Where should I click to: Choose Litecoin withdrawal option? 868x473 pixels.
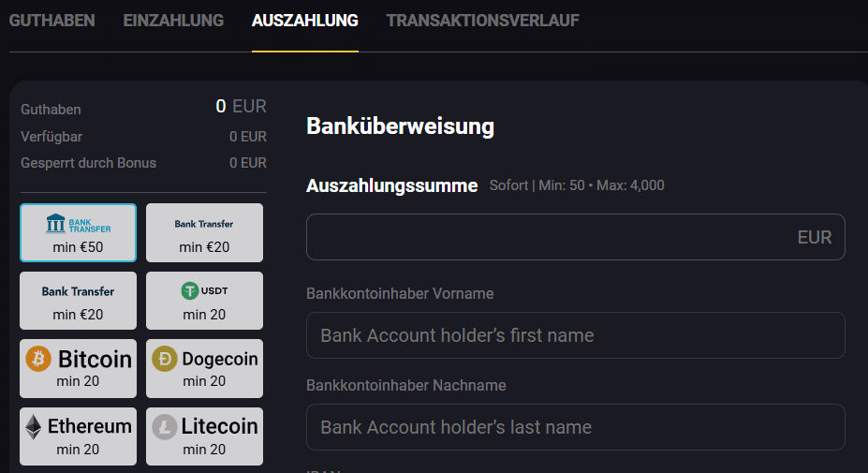point(204,436)
